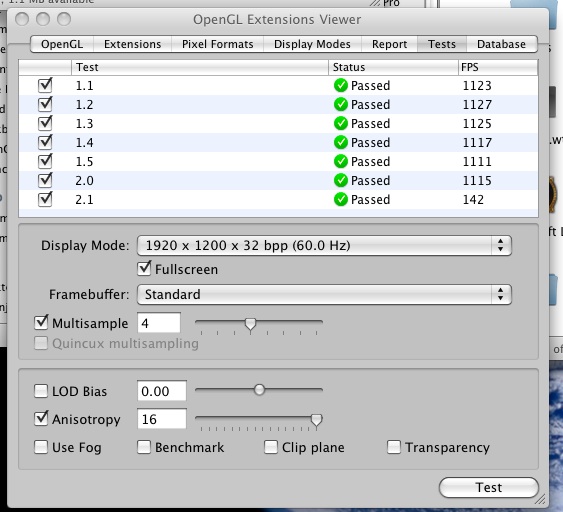Click the Anisotropy slider thumb
The height and width of the screenshot is (512, 563).
click(x=316, y=419)
